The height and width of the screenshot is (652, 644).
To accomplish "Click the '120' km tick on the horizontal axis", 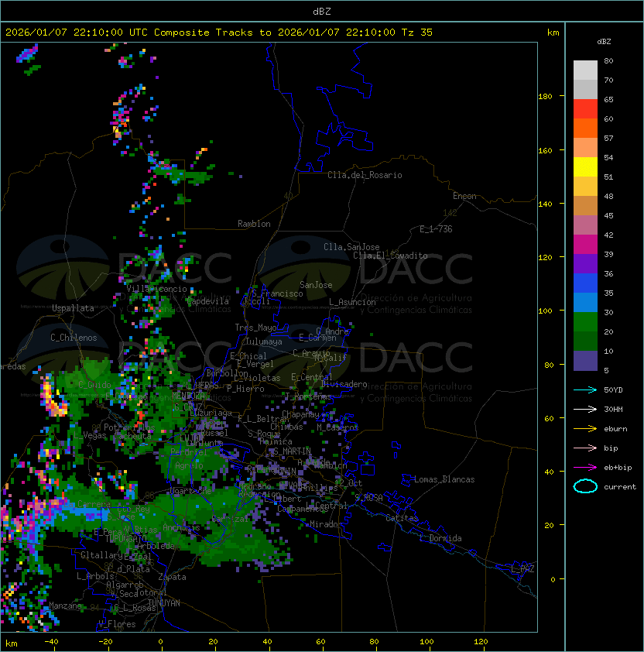I will point(481,642).
